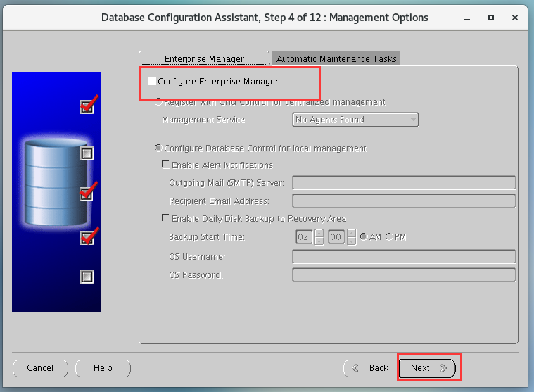Increase backup start hour with up arrow

click(x=319, y=233)
